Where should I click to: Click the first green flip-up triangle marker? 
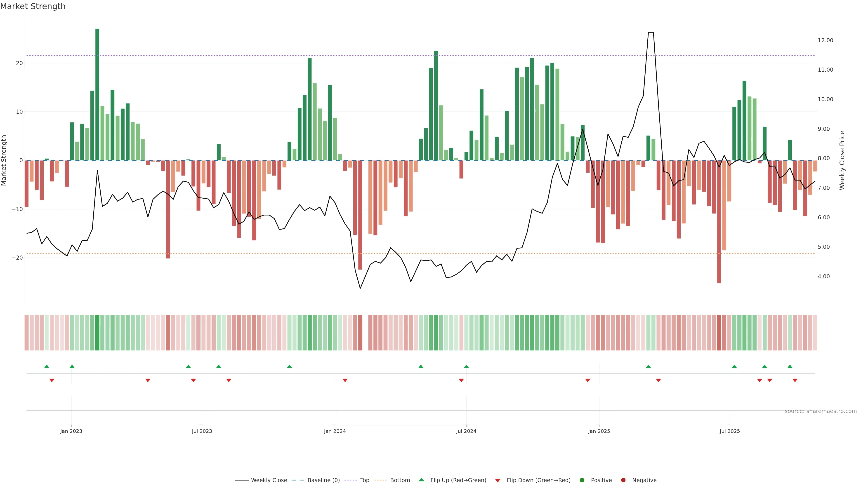coord(47,366)
